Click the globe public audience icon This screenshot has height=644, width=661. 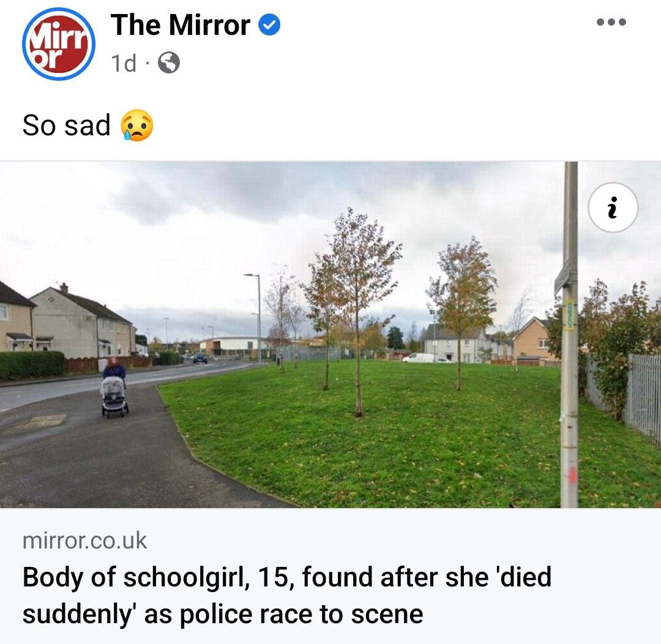(169, 62)
